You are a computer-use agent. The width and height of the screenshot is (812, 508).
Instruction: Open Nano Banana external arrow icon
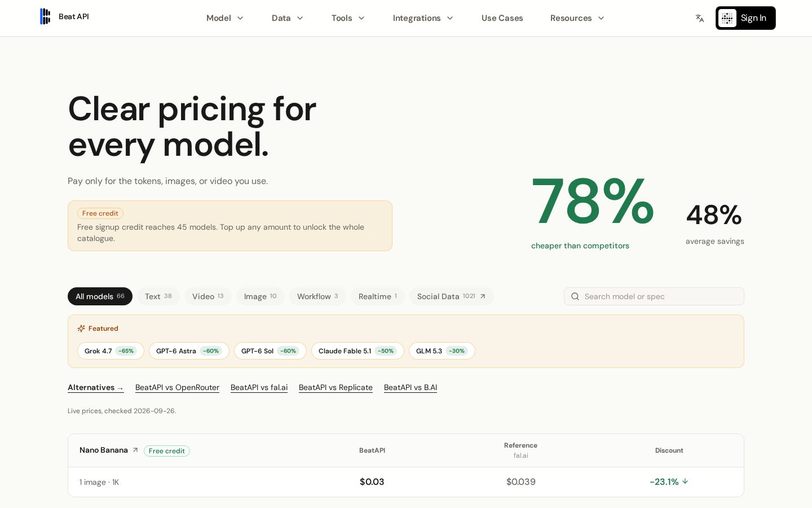tap(135, 450)
